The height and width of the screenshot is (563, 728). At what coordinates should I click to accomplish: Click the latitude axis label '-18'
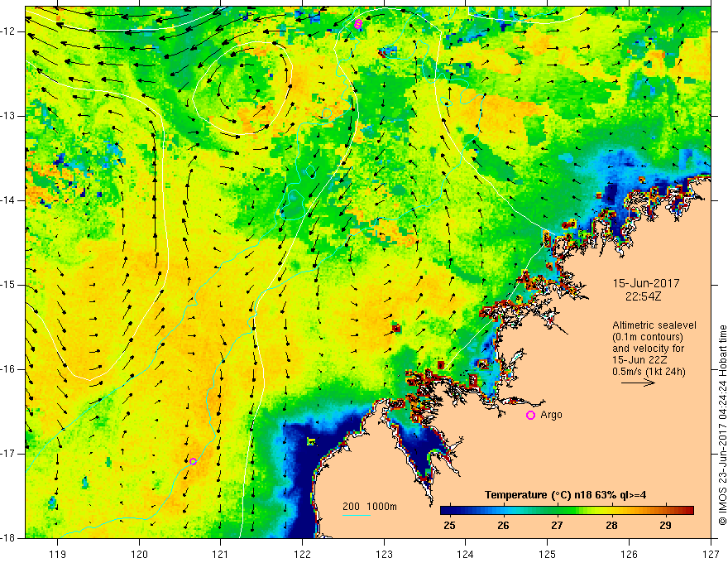pos(8,538)
